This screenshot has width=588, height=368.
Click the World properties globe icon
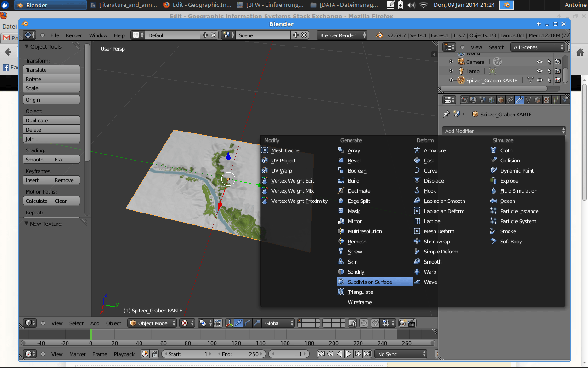click(x=492, y=100)
